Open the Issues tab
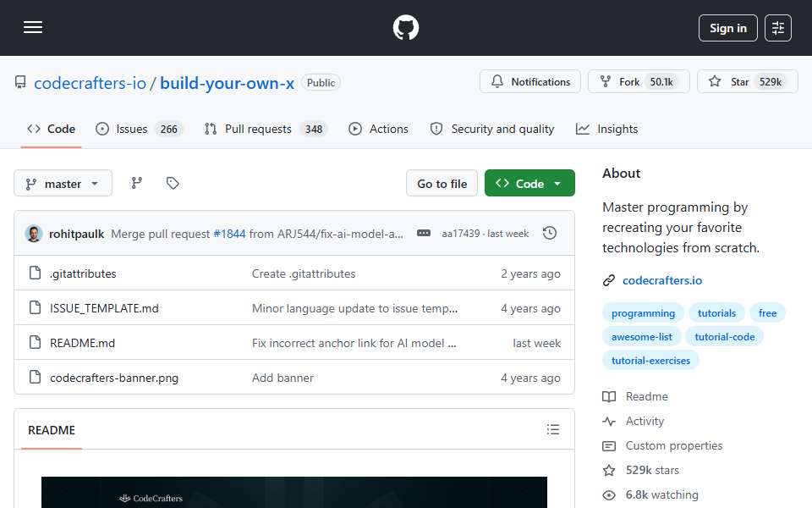 [139, 129]
